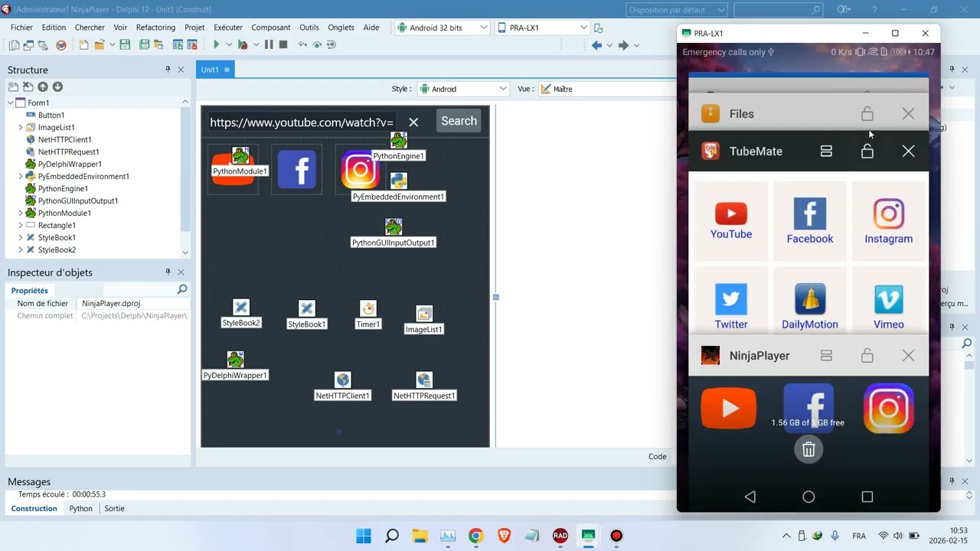980x551 pixels.
Task: Select PyDelphiWrapper1 component on the form
Action: point(235,360)
